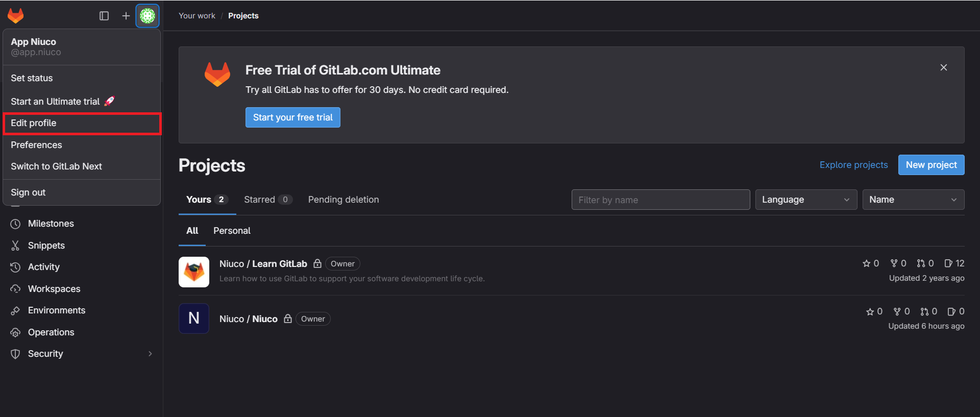
Task: Dismiss the free trial banner
Action: pos(944,67)
